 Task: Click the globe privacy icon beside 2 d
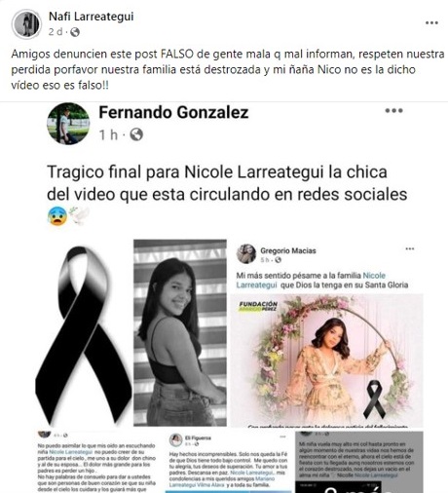pos(75,32)
